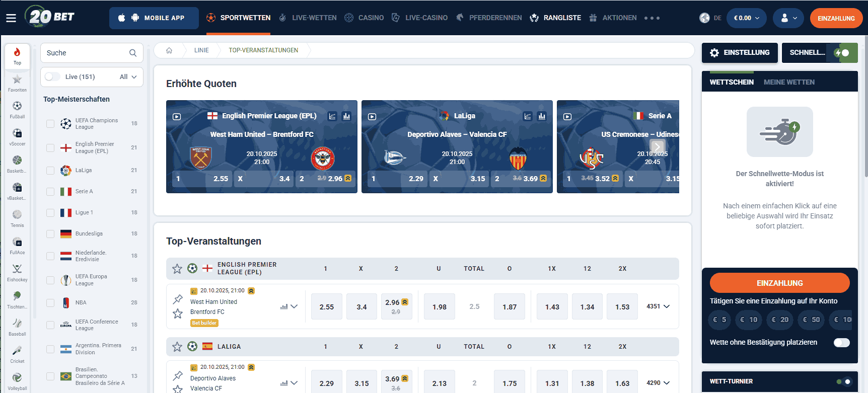Expand West Ham match row chevron
The height and width of the screenshot is (393, 868).
[x=294, y=306]
